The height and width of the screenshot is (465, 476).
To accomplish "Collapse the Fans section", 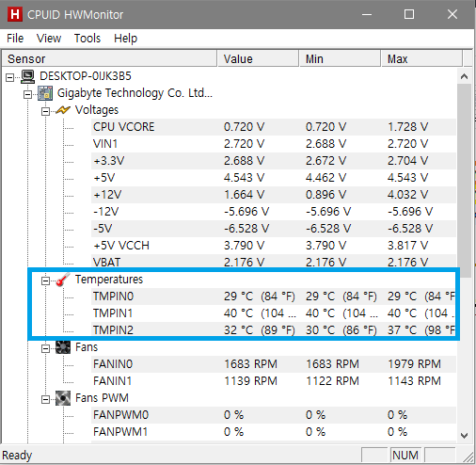I will (45, 348).
